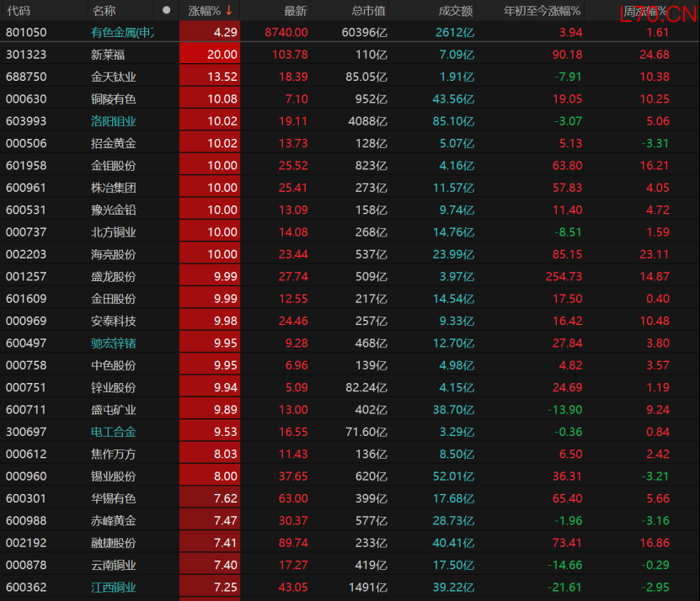700x601 pixels.
Task: Click latest price 89.74 for 融捷股份
Action: [x=293, y=543]
